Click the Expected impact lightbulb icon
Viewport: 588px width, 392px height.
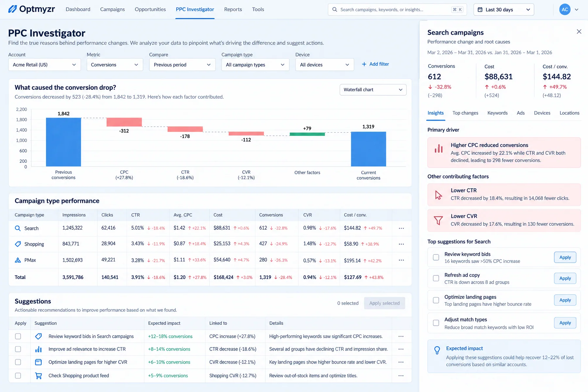tap(437, 350)
